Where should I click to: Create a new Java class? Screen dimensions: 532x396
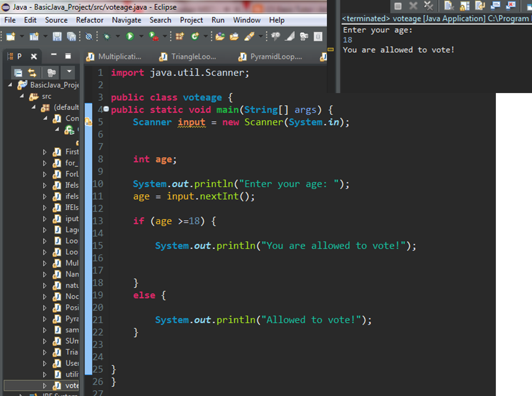pyautogui.click(x=195, y=36)
